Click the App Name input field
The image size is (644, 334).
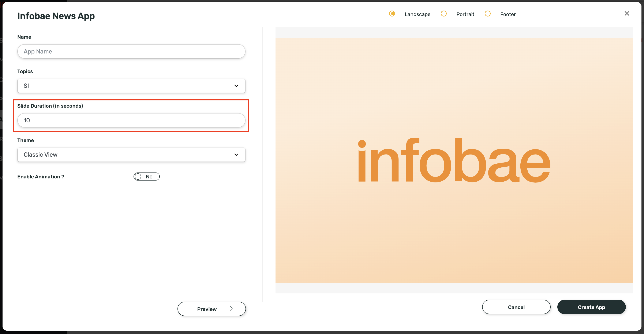click(x=131, y=51)
